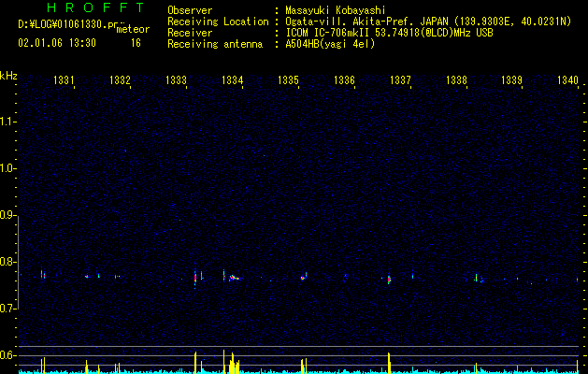Click the 1334 time marker
The height and width of the screenshot is (374, 588).
coord(232,79)
